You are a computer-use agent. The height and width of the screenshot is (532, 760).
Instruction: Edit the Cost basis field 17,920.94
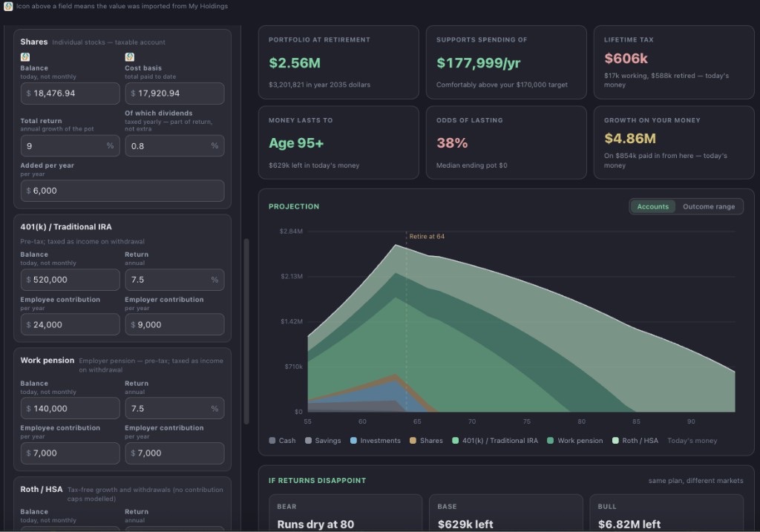[174, 93]
